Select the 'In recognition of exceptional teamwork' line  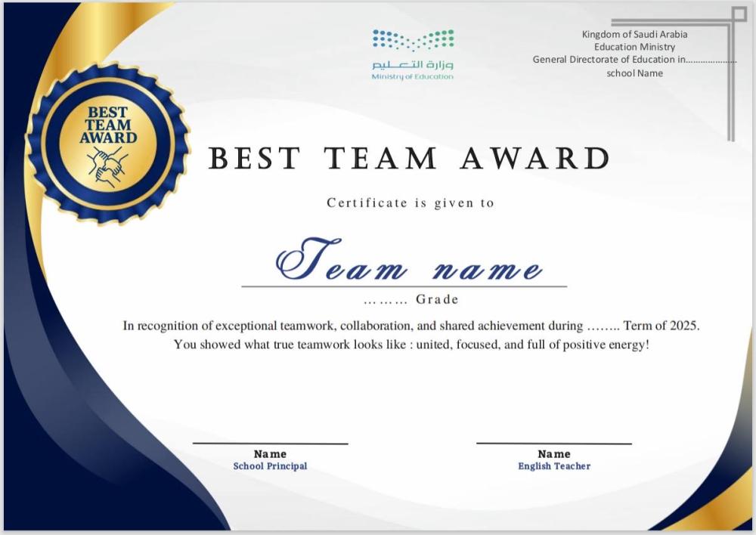click(412, 326)
